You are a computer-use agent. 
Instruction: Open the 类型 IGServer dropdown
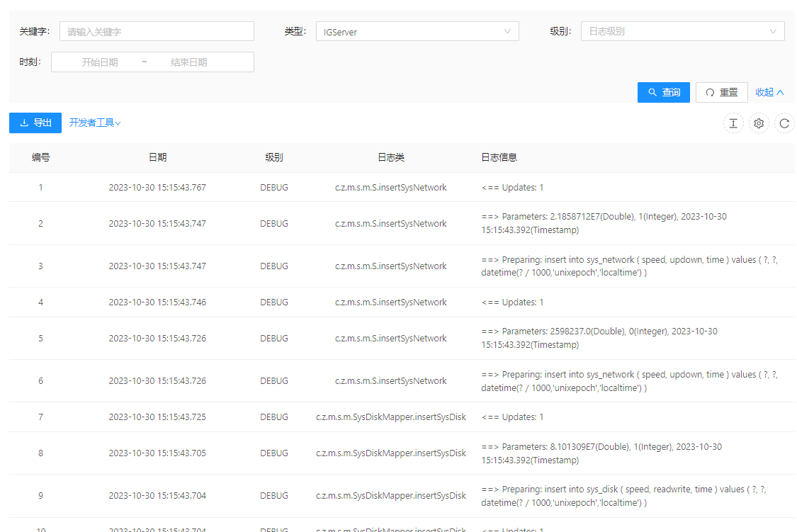click(417, 31)
